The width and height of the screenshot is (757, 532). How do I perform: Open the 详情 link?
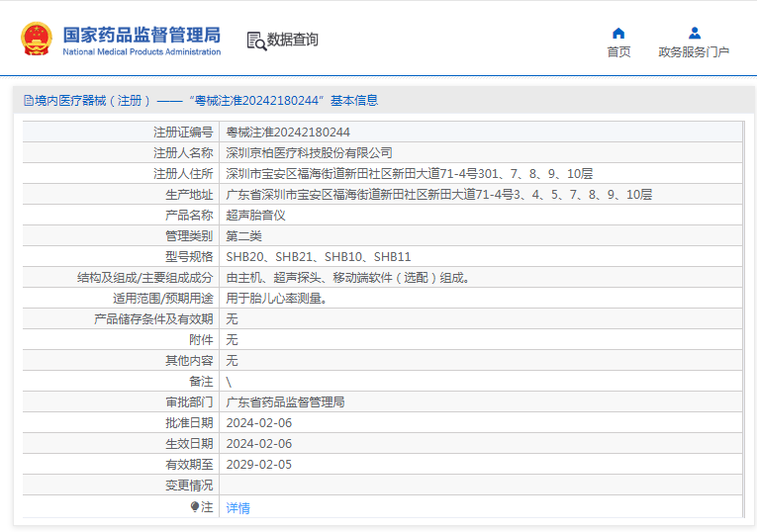click(238, 508)
